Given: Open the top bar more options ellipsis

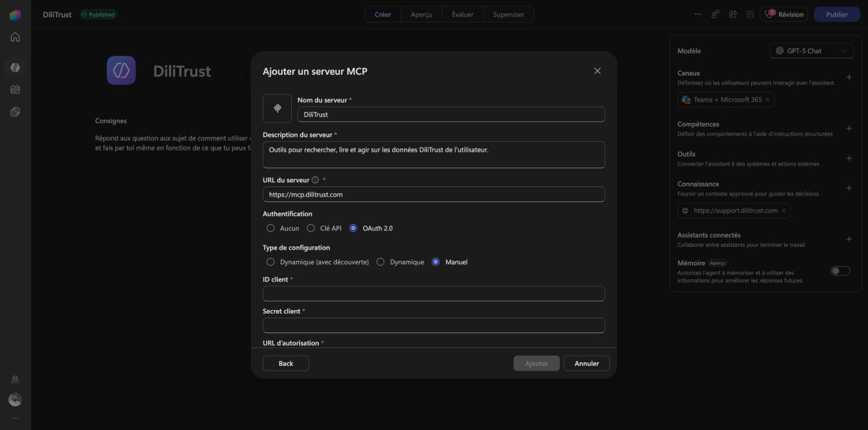Looking at the screenshot, I should pos(697,14).
